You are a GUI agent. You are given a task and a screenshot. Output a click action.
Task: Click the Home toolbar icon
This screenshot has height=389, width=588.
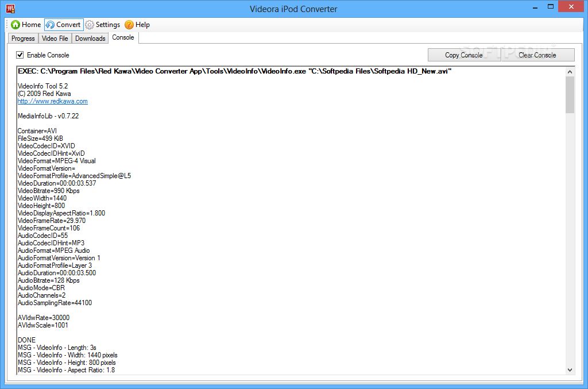coord(16,25)
